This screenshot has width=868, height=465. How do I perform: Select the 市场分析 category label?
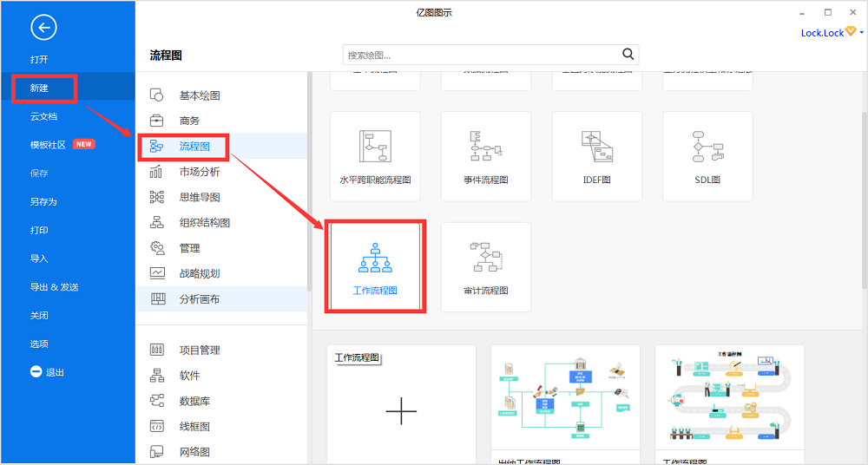point(200,172)
